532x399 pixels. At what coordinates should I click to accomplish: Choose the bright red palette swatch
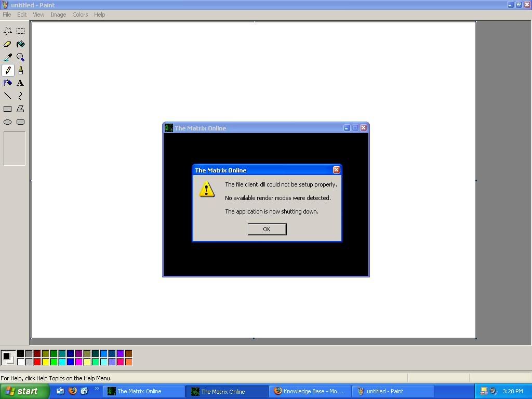(x=37, y=362)
